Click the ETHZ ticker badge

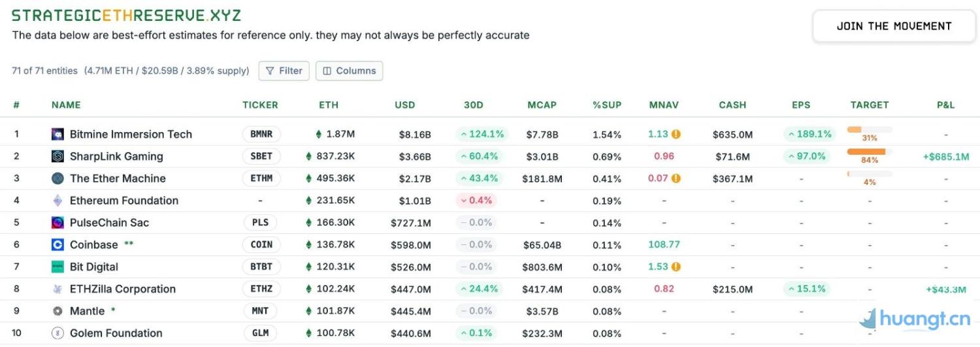click(x=261, y=289)
